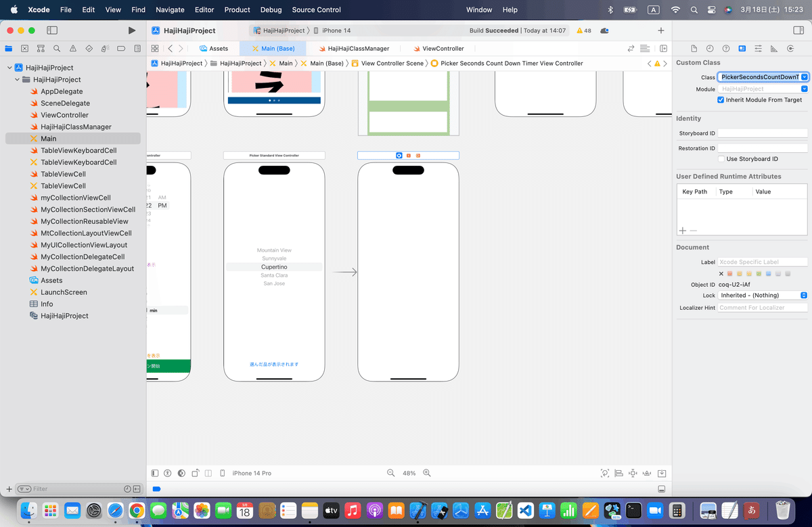Switch to the HajiHajiClassManager tab
This screenshot has width=812, height=527.
point(353,49)
